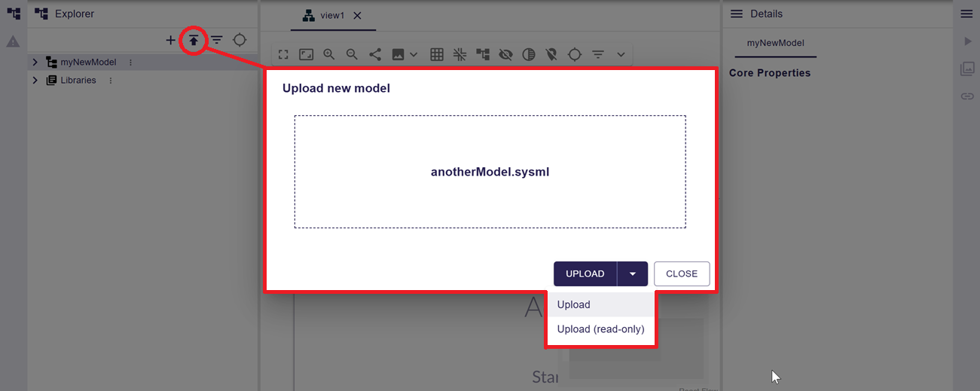Click the share diagram icon
This screenshot has height=391, width=980.
(375, 54)
